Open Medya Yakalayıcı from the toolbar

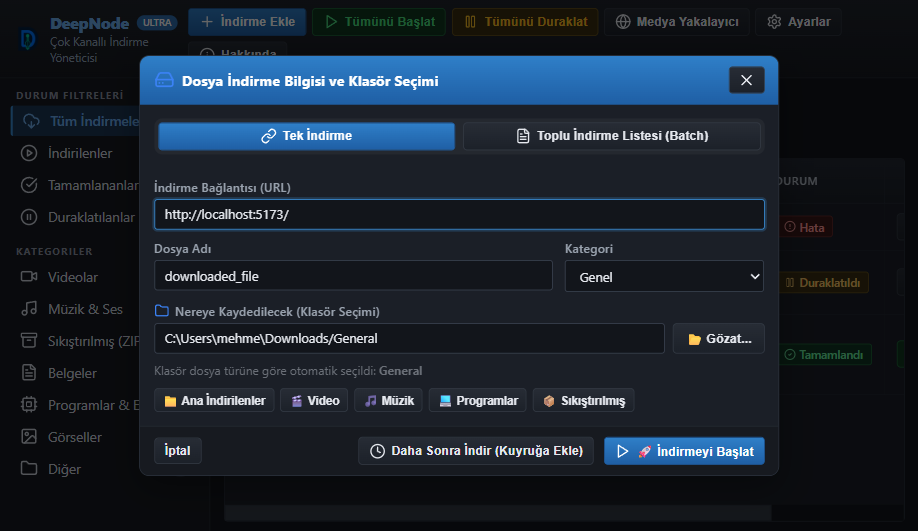(x=677, y=22)
